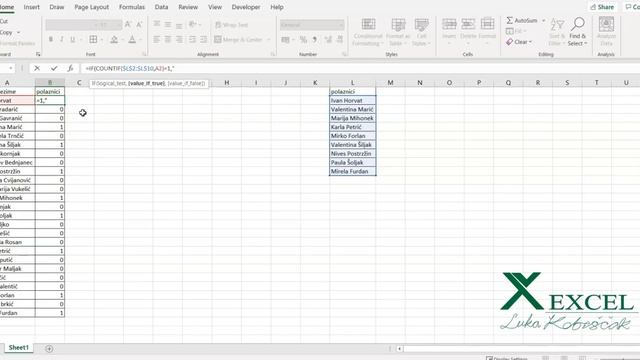The image size is (640, 360).
Task: Click the Middle Align icon
Action: click(x=168, y=24)
